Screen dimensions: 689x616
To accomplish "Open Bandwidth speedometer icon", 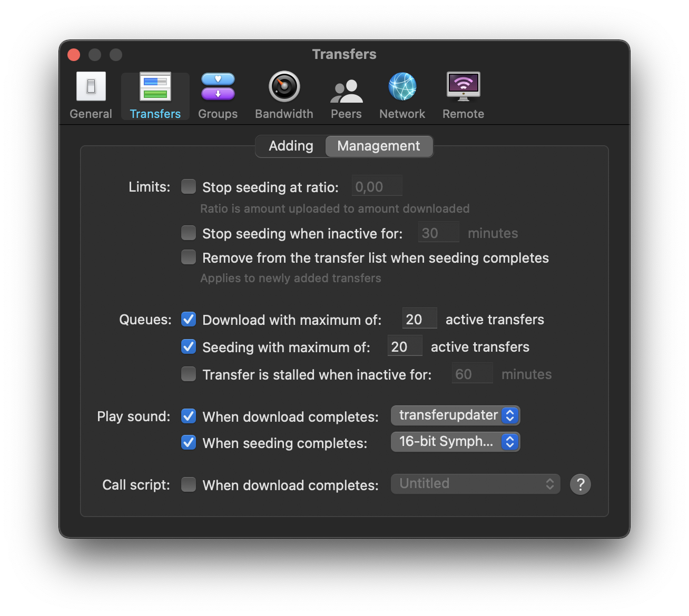I will click(284, 87).
